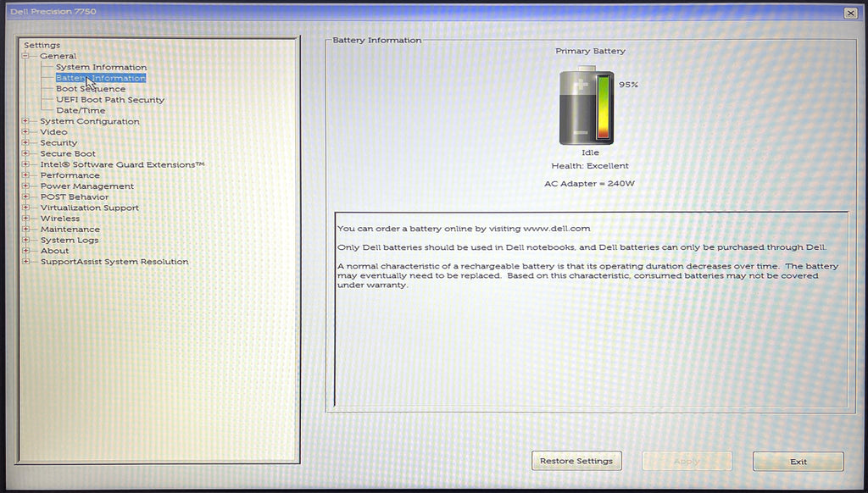The height and width of the screenshot is (493, 868).
Task: Expand the Maintenance node
Action: [x=25, y=229]
